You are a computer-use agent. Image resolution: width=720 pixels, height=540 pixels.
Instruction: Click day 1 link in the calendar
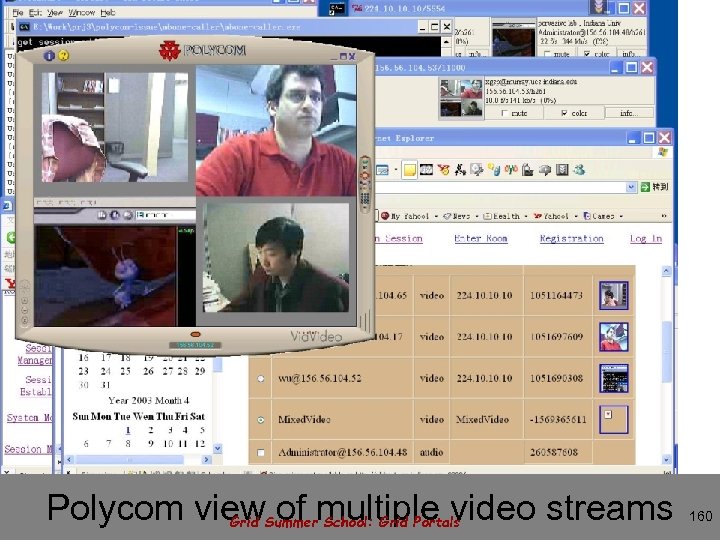(128, 430)
